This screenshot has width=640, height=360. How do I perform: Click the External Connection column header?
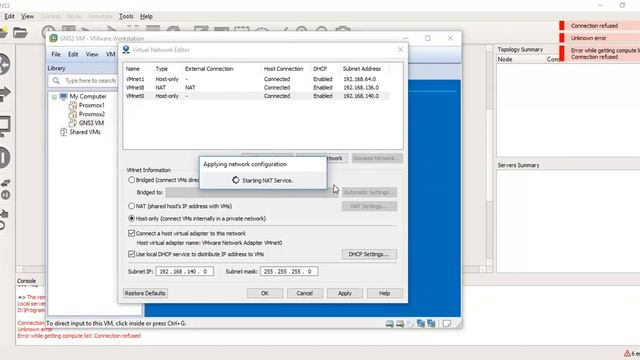[x=209, y=69]
